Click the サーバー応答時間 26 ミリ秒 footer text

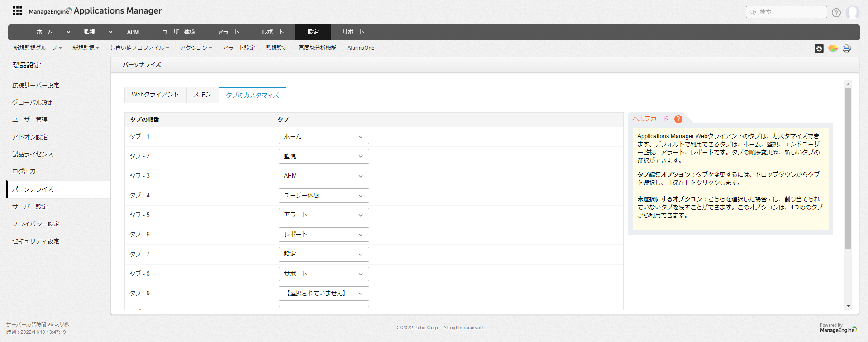38,324
